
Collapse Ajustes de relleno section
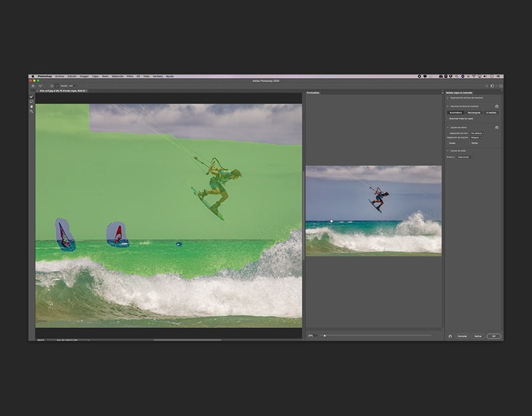pyautogui.click(x=447, y=128)
